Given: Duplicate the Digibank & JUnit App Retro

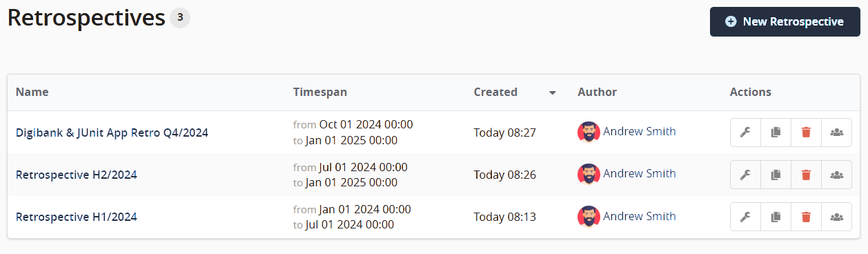Looking at the screenshot, I should tap(776, 133).
